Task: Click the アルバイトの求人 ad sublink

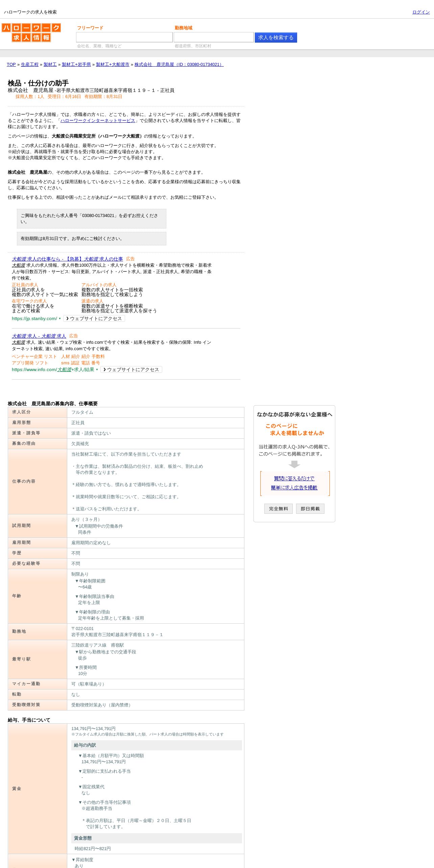Action: click(x=99, y=285)
